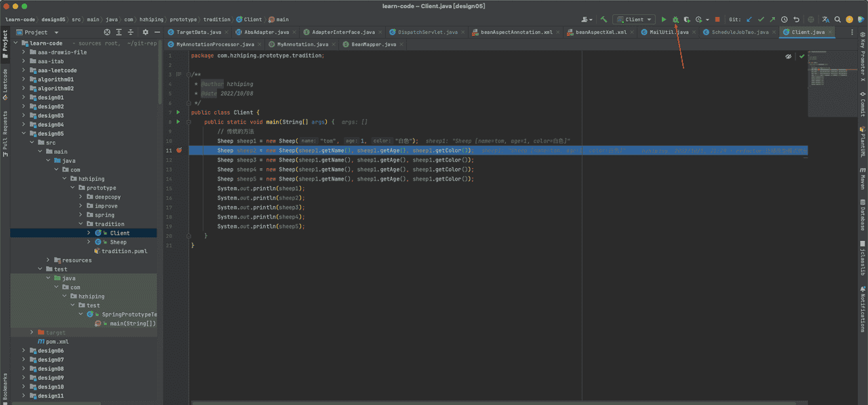
Task: Open the Client run configuration dropdown
Action: point(635,20)
